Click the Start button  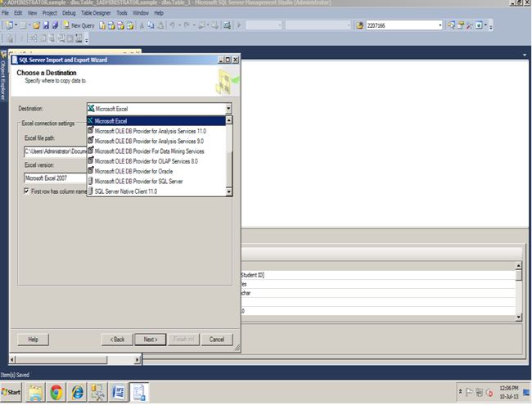11,393
